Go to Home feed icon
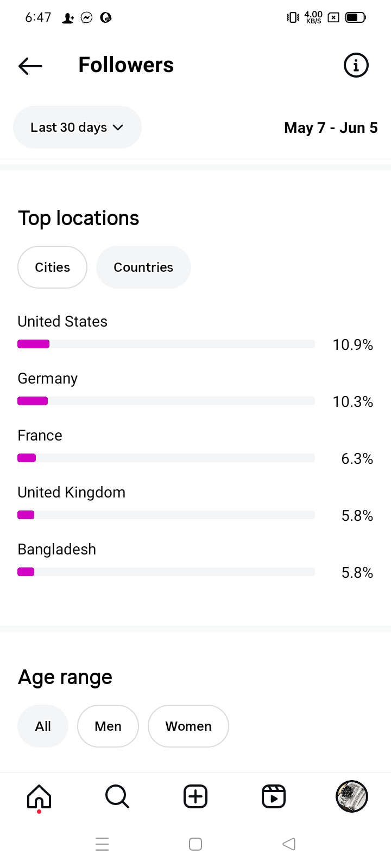 pyautogui.click(x=39, y=796)
